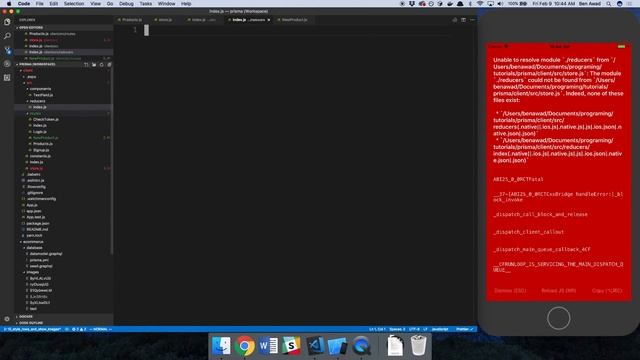Collapse the reducers folder
This screenshot has height=360, width=640.
click(x=37, y=101)
